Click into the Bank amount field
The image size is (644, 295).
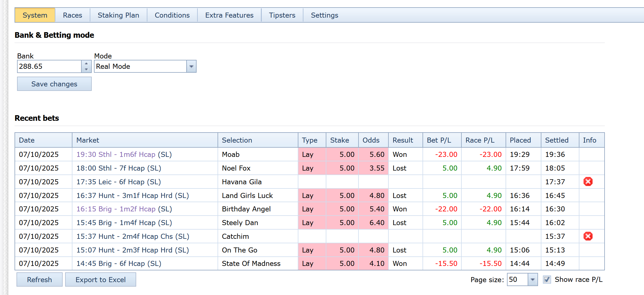click(49, 67)
